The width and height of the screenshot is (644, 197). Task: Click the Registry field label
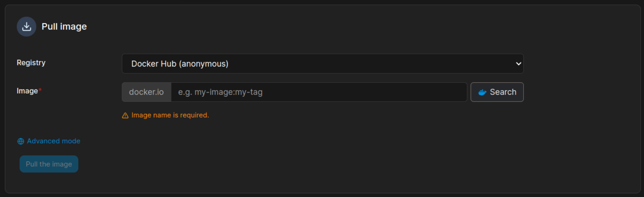point(31,63)
